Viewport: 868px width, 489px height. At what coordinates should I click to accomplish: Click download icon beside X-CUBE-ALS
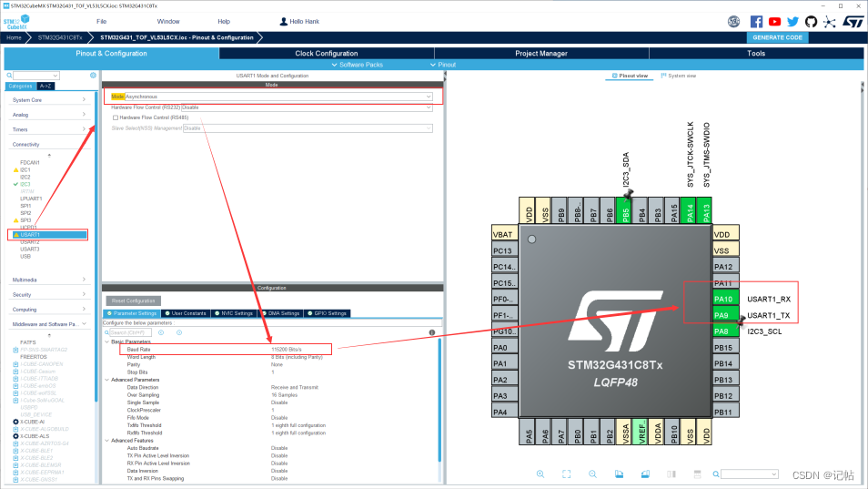click(x=15, y=436)
